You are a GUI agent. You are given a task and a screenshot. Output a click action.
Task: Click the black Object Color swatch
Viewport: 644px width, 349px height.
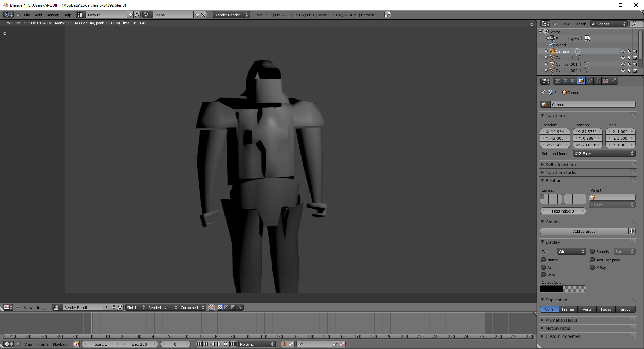coord(551,289)
